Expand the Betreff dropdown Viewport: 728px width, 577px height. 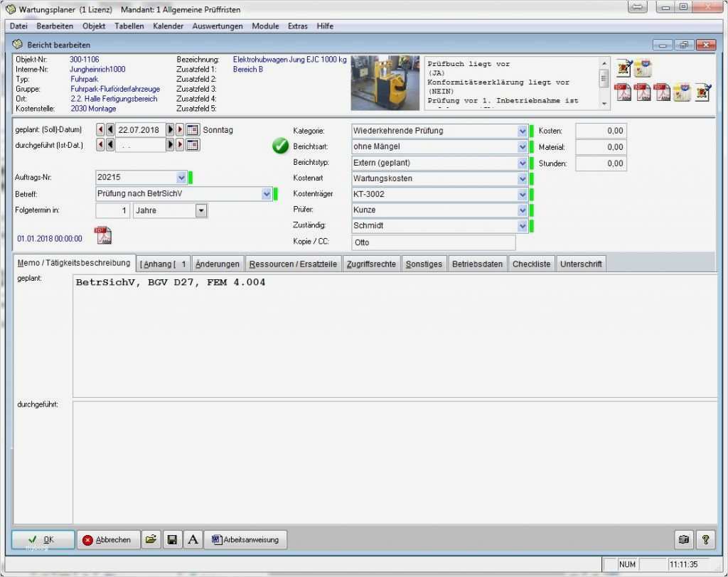[x=266, y=193]
